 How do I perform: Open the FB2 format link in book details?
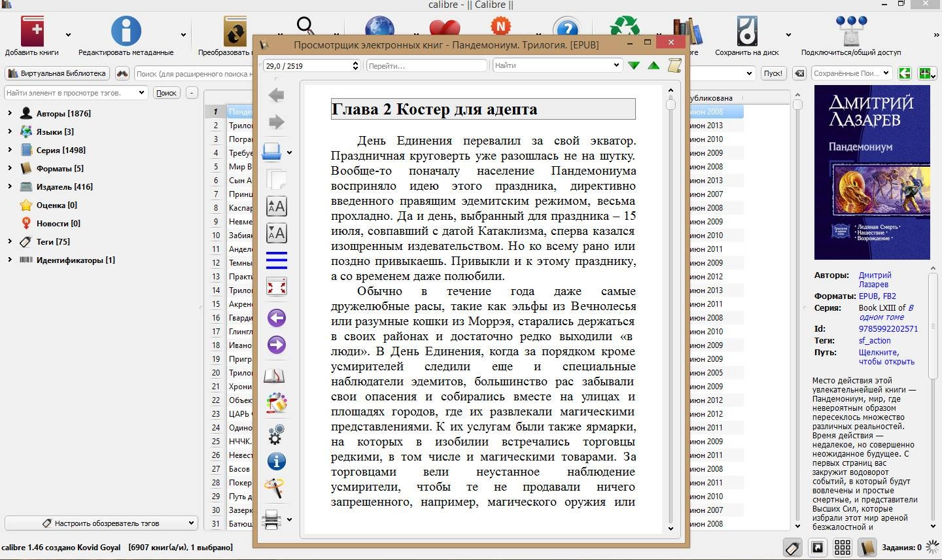[x=889, y=296]
